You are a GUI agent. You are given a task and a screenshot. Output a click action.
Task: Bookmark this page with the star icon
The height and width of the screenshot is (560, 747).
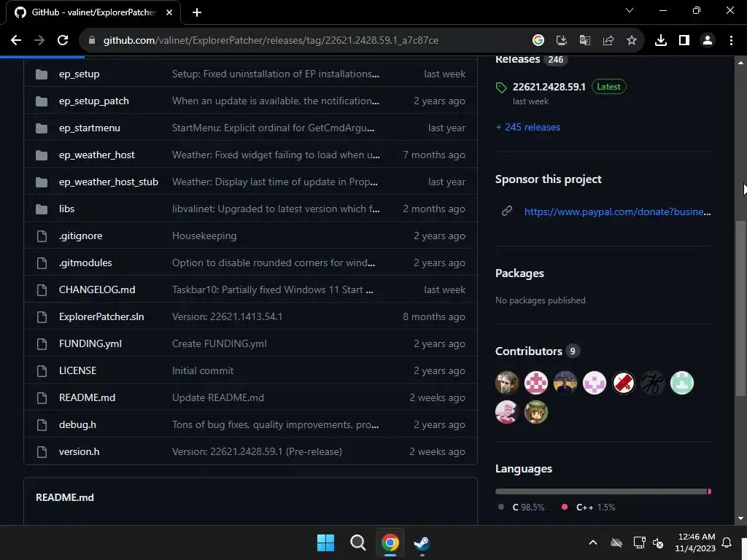tap(631, 41)
